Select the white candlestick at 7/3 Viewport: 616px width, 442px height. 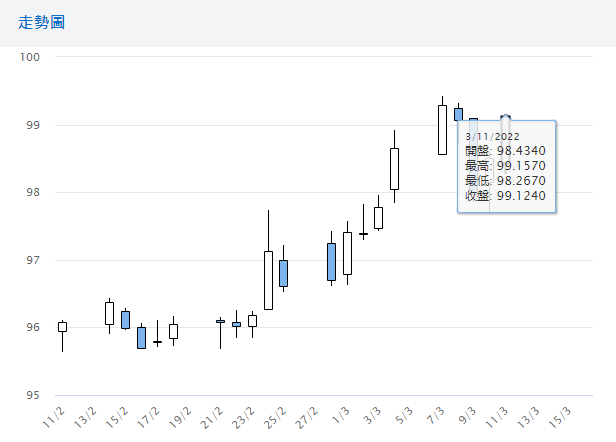click(442, 130)
